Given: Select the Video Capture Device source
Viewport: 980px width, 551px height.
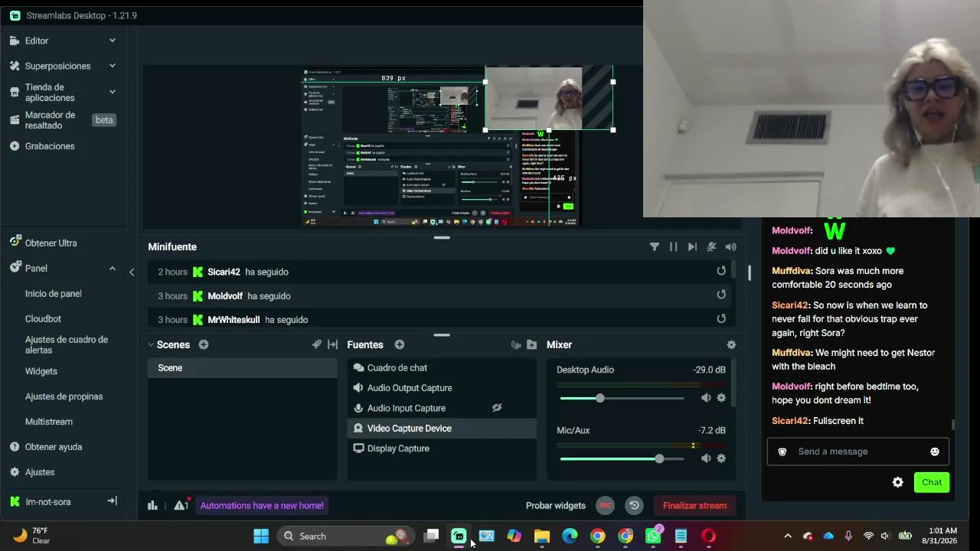Looking at the screenshot, I should (442, 429).
